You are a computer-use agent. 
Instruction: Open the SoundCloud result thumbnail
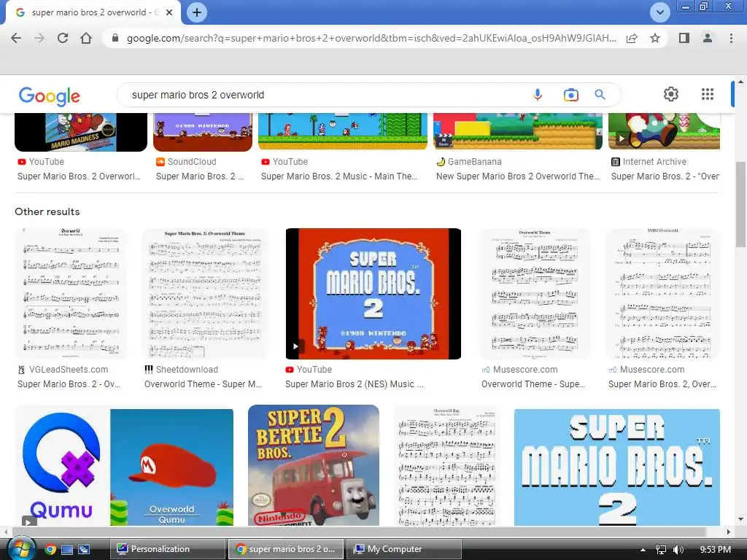[x=203, y=133]
